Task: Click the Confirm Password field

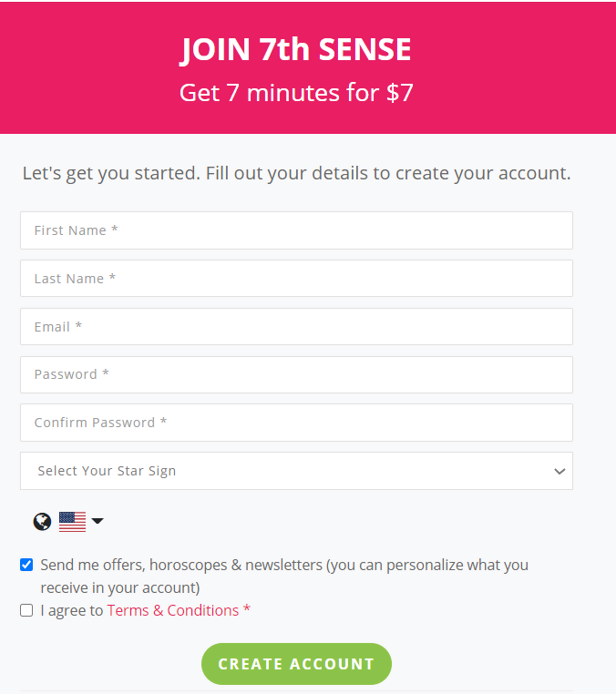Action: tap(296, 423)
